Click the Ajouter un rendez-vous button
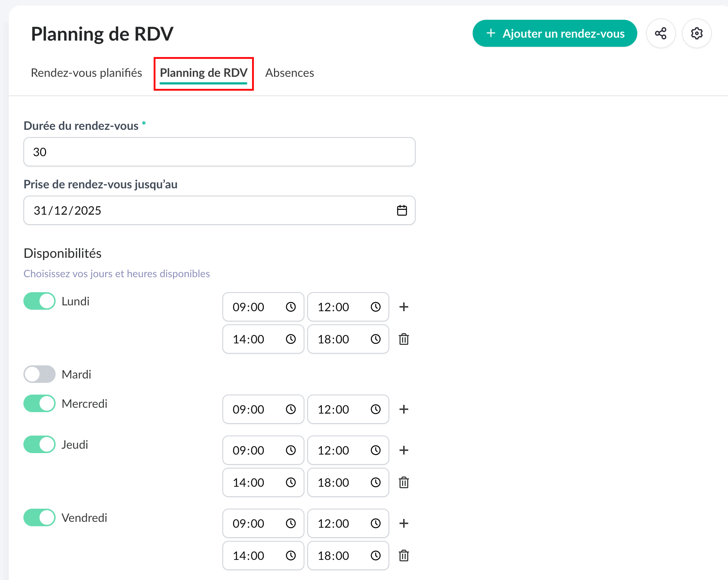The image size is (728, 580). [x=555, y=33]
